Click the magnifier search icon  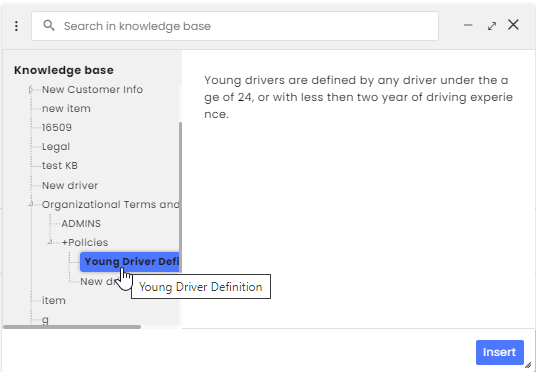click(x=49, y=25)
